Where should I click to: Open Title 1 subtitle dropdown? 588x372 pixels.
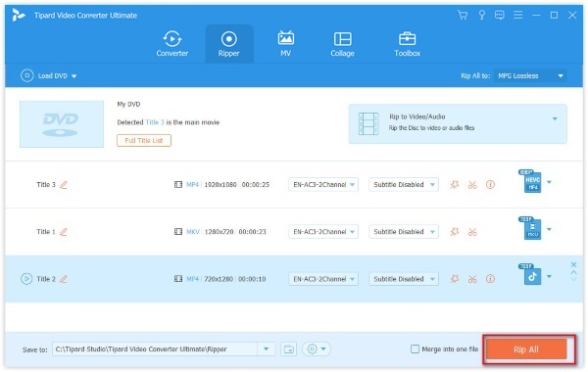pyautogui.click(x=404, y=232)
